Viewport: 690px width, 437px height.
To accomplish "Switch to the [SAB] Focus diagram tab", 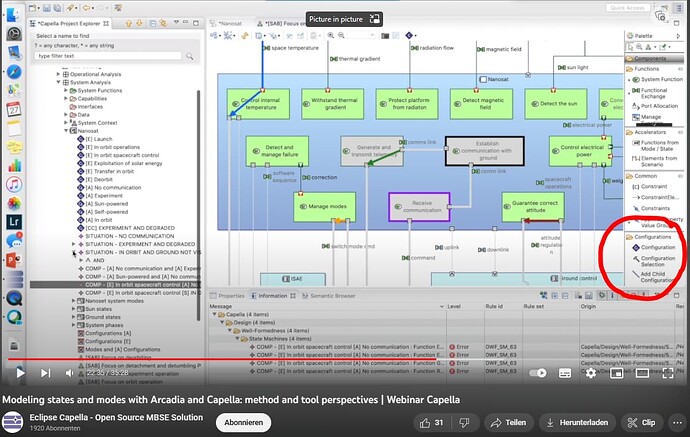I will coord(280,23).
